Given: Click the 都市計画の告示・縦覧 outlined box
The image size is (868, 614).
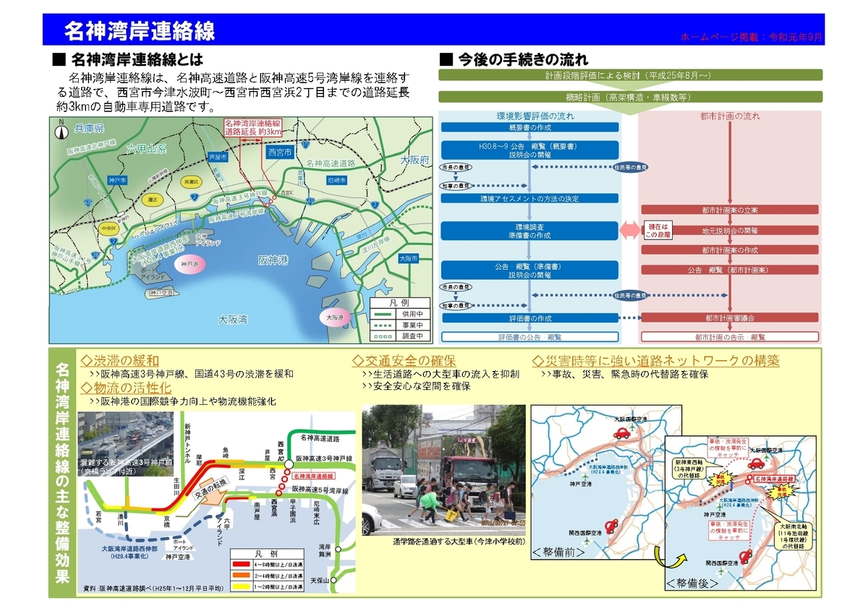Looking at the screenshot, I should (x=730, y=337).
